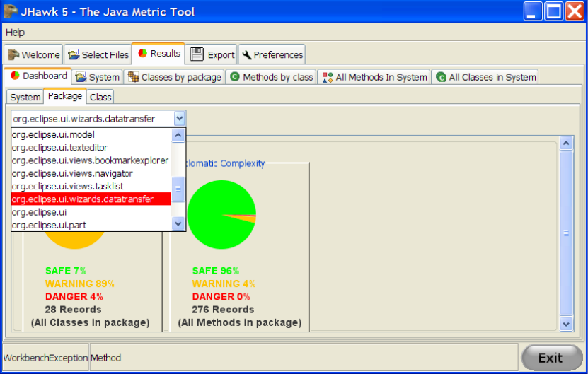588x374 pixels.
Task: Click the dropdown list scroll down arrow
Action: (x=178, y=224)
